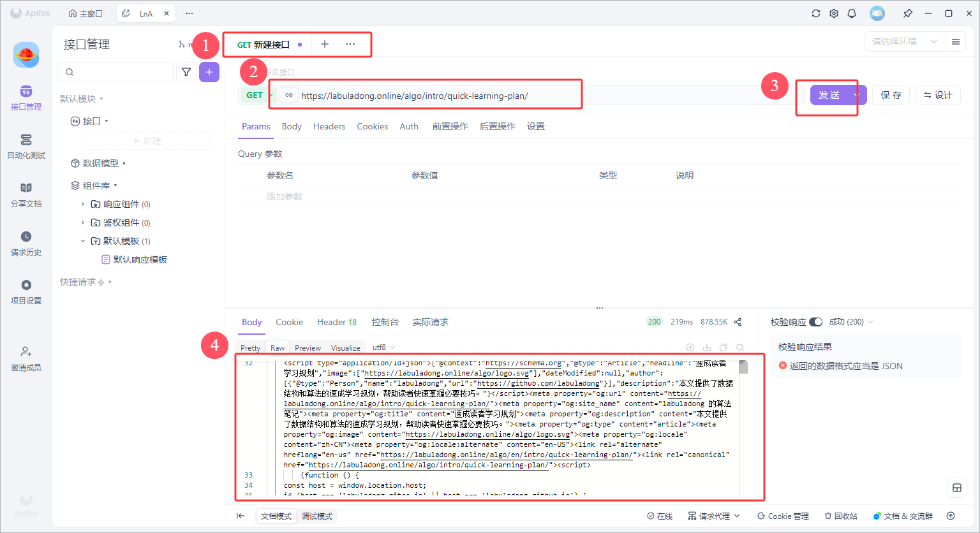The image size is (980, 533).
Task: Click the 添加参数 parameter name field
Action: [285, 196]
